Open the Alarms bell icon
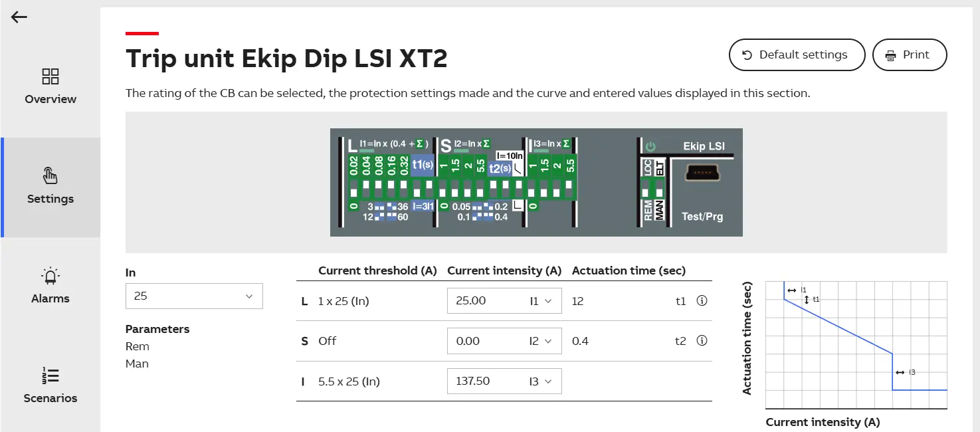 50,276
